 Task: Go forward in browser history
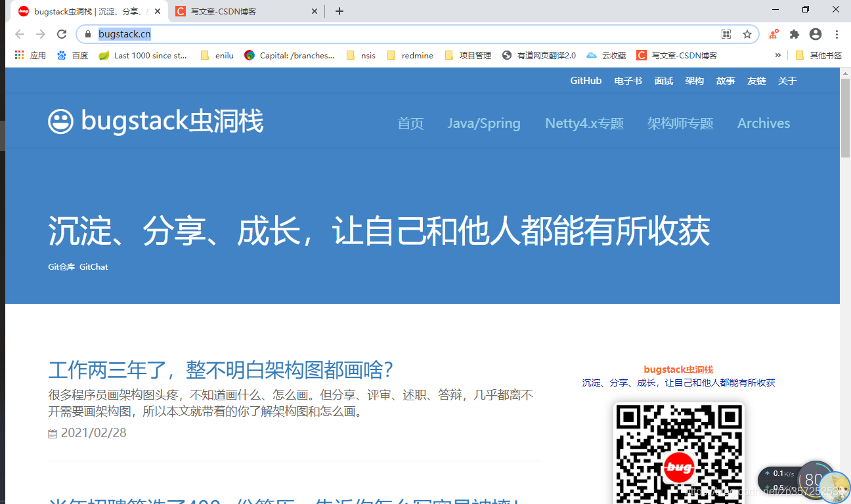click(41, 34)
